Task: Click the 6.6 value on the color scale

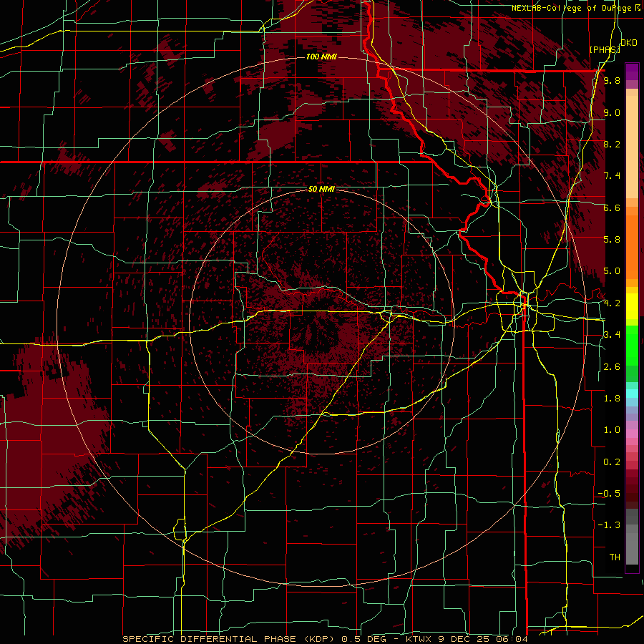Action: tap(612, 208)
